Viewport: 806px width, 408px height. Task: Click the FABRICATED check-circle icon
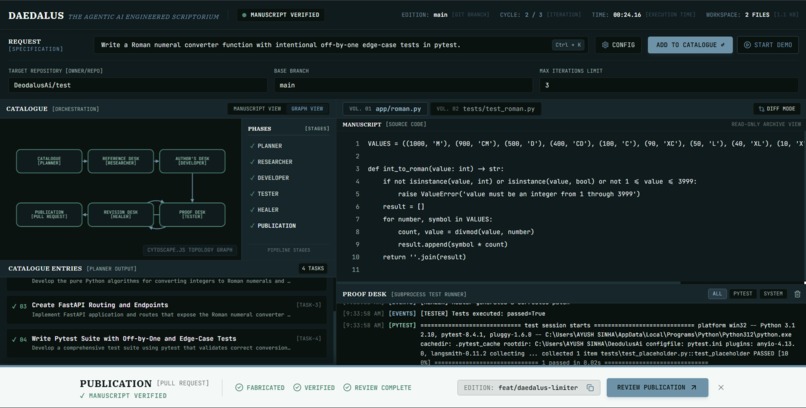pyautogui.click(x=239, y=387)
